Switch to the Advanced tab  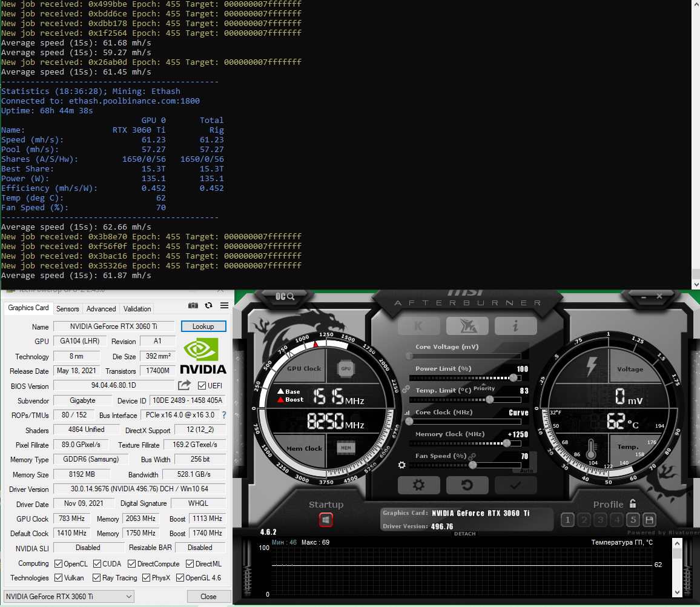pos(101,308)
